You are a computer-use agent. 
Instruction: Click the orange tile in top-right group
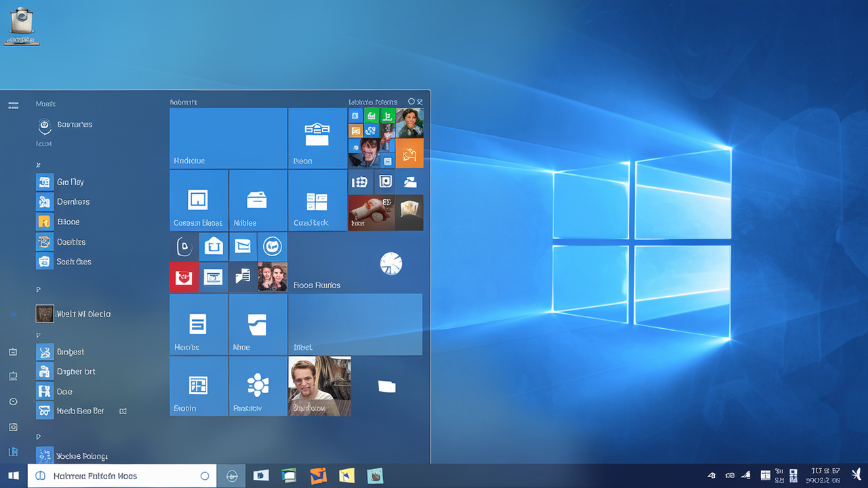[x=409, y=154]
